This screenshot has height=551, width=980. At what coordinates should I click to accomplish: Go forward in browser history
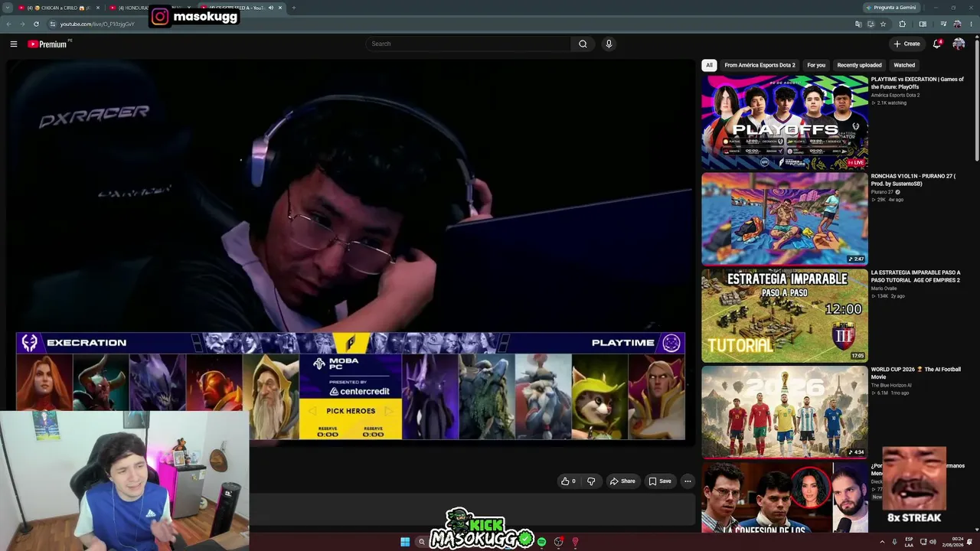pos(22,24)
